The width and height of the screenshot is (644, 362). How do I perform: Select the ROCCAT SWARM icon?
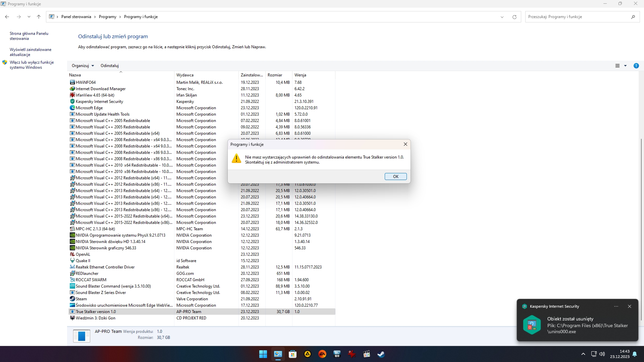pos(72,280)
